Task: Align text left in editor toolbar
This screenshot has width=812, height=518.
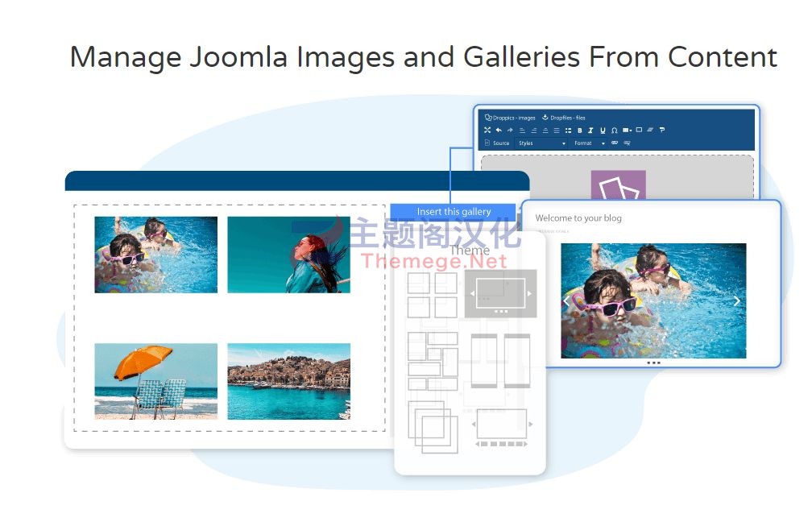Action: (522, 131)
